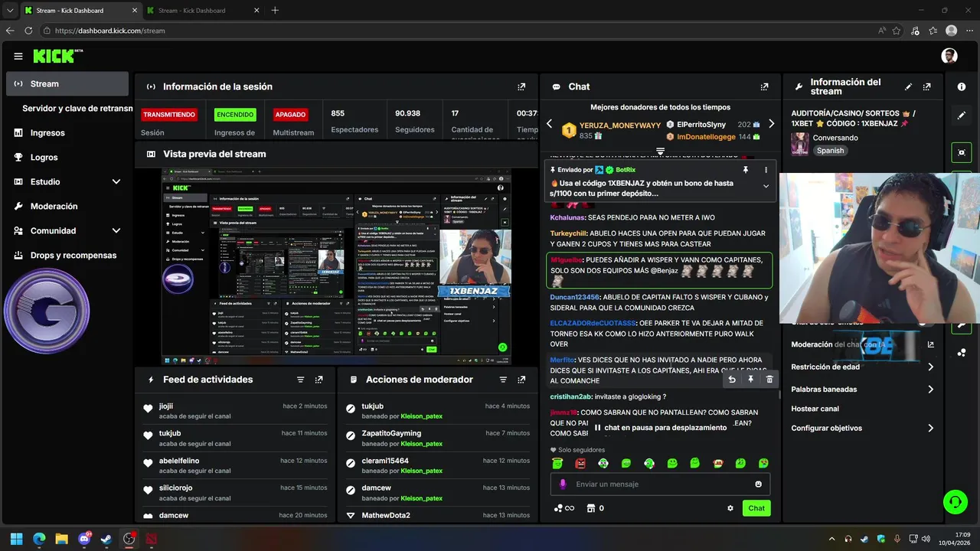This screenshot has height=551, width=980.
Task: Open the Palabras baneadas option
Action: click(x=862, y=389)
